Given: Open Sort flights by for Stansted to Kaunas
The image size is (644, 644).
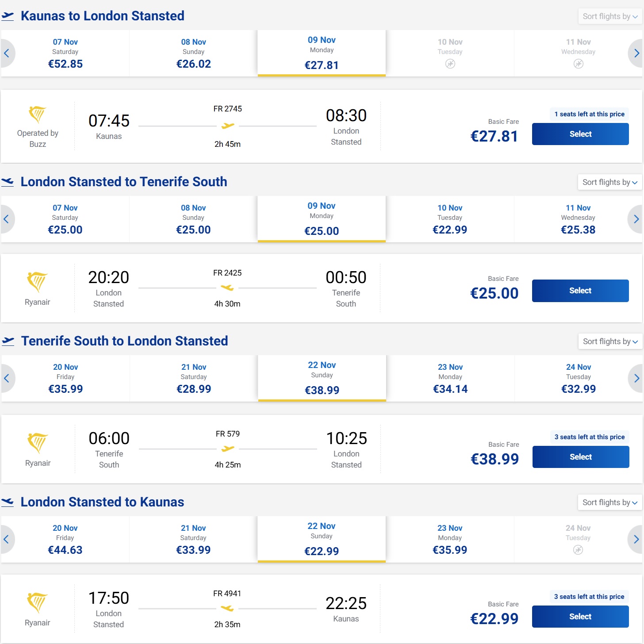Looking at the screenshot, I should pyautogui.click(x=610, y=502).
